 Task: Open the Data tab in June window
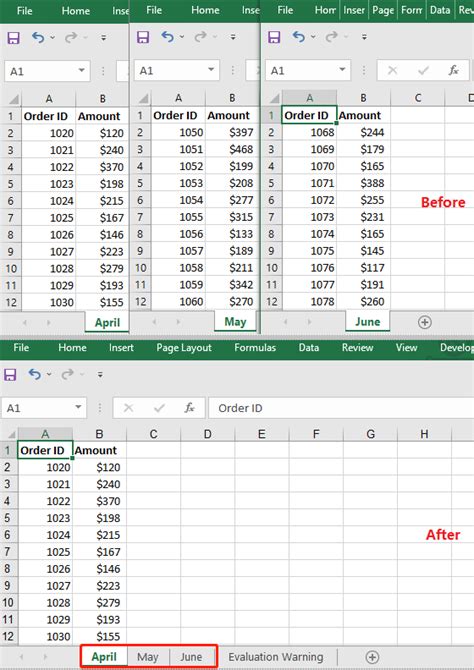click(x=440, y=10)
